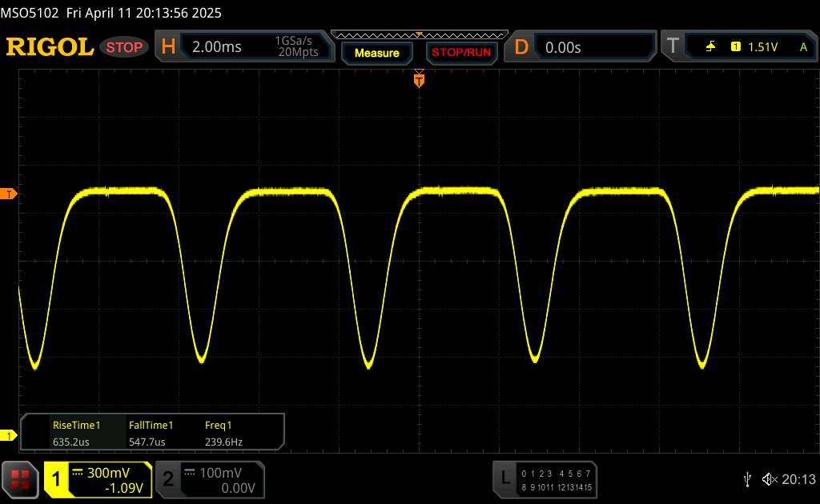Image resolution: width=820 pixels, height=504 pixels.
Task: Select channel 1 label showing 300mV
Action: click(x=98, y=480)
